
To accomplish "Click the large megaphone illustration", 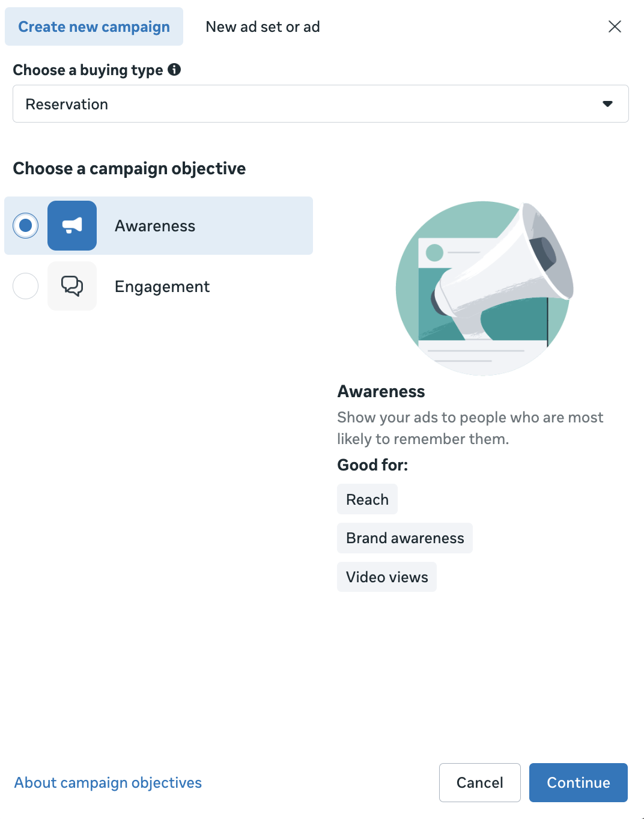I will pyautogui.click(x=484, y=288).
